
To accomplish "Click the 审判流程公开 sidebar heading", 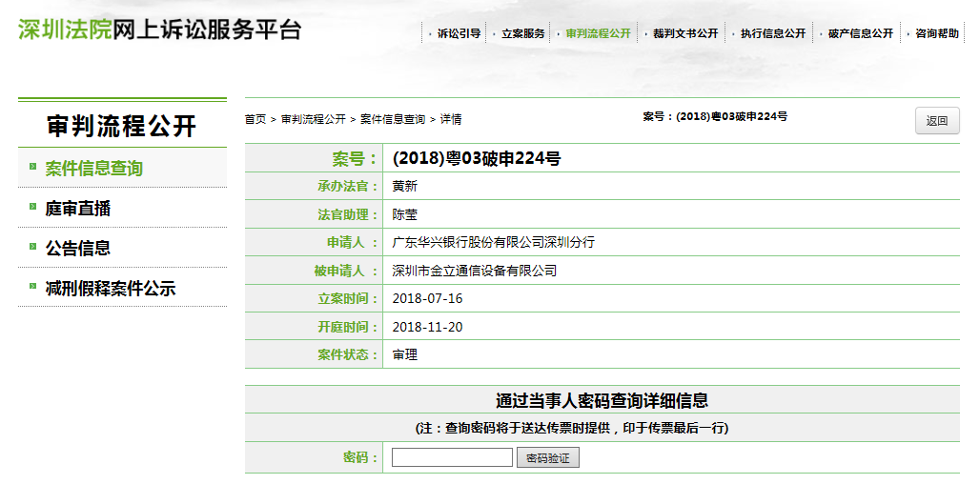I will 122,125.
